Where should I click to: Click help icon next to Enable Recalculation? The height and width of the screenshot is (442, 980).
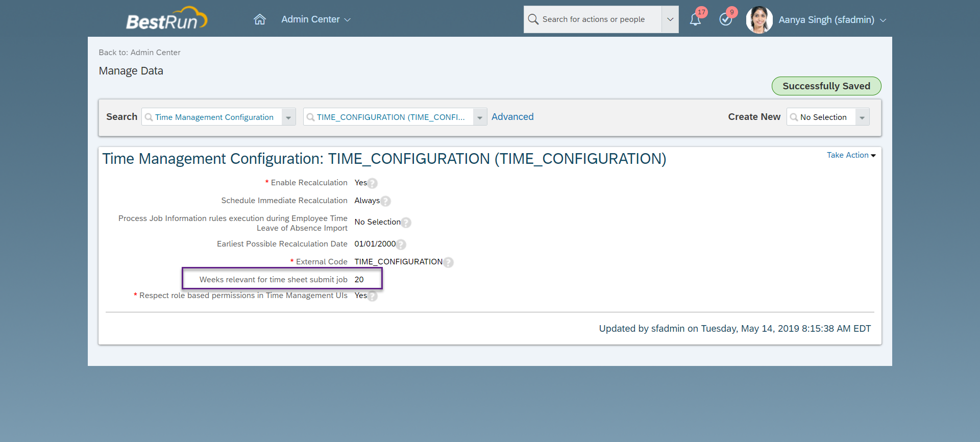coord(373,183)
